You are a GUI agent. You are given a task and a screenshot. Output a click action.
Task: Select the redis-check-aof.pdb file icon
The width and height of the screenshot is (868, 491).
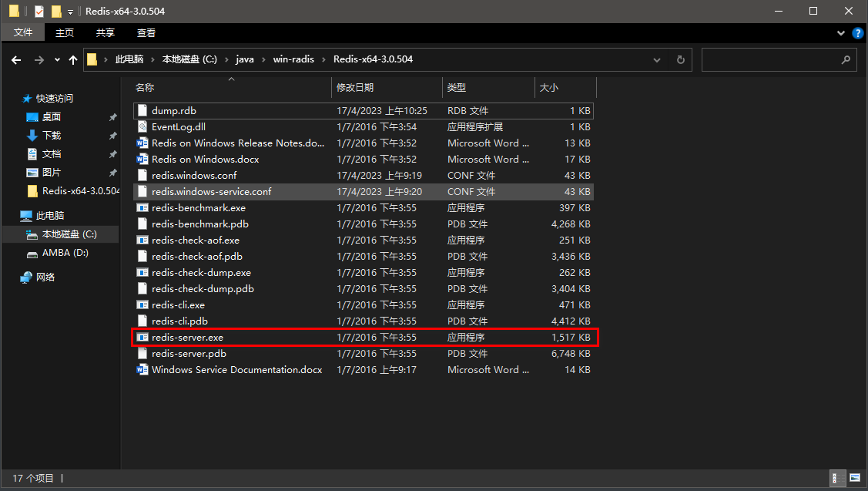coord(142,256)
